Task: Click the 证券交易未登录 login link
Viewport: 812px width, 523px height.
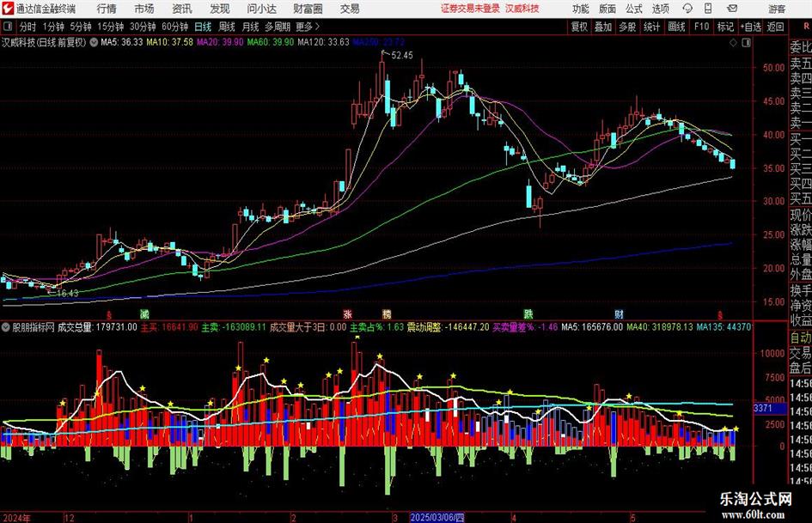Action: [470, 9]
